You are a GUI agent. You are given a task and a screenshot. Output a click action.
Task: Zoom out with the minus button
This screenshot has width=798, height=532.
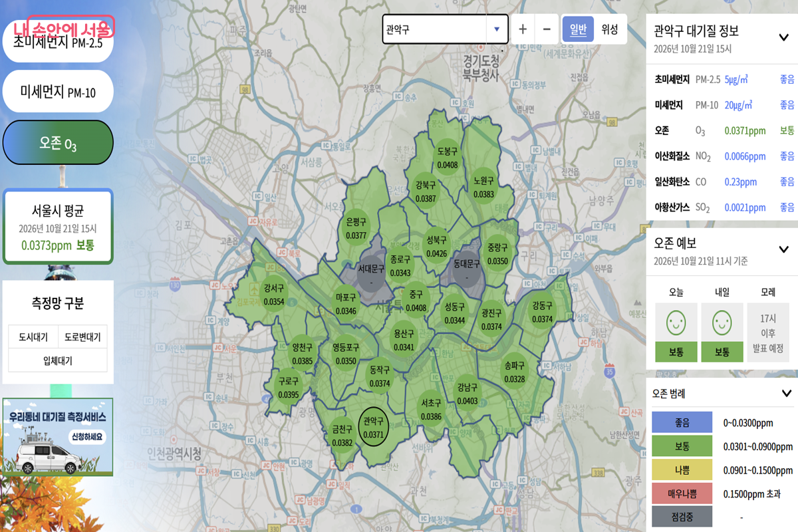point(547,29)
